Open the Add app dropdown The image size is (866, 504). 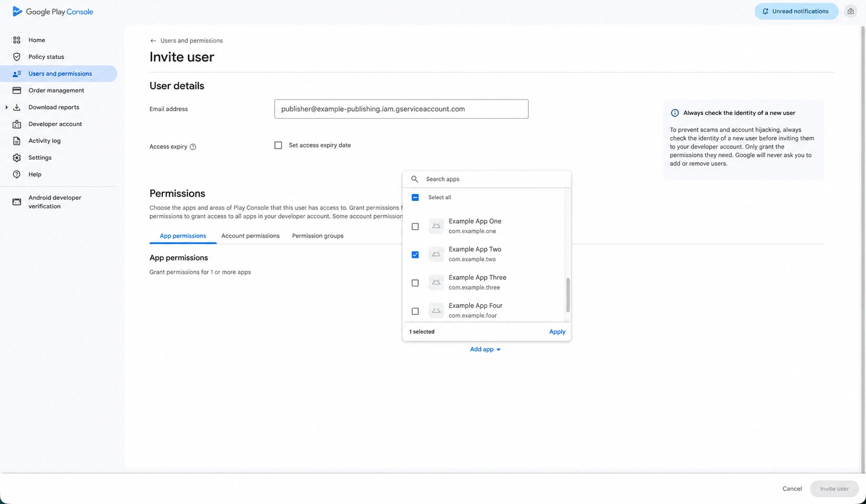tap(485, 349)
